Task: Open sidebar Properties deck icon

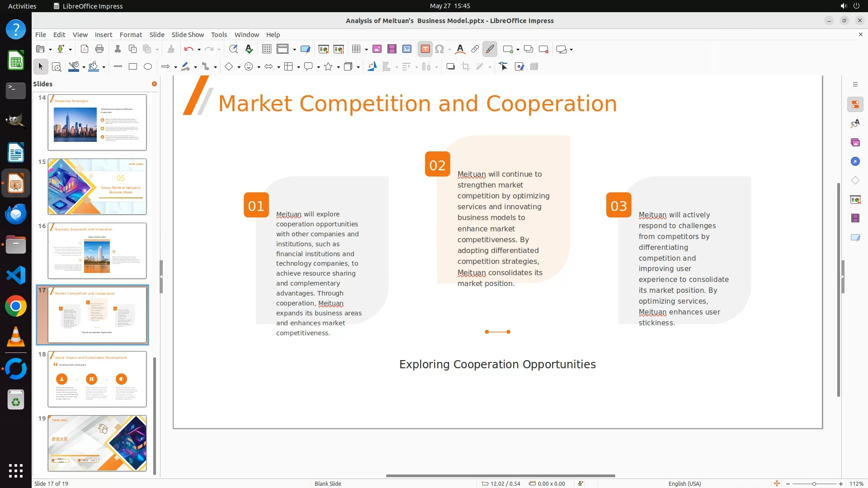Action: 855,105
